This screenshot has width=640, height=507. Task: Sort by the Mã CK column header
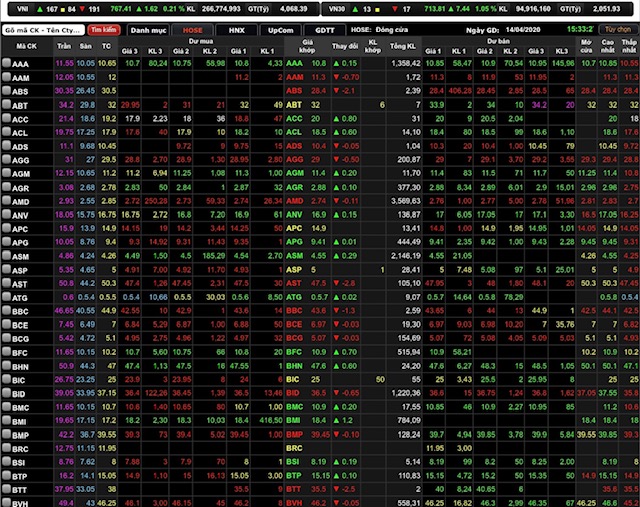click(x=25, y=47)
